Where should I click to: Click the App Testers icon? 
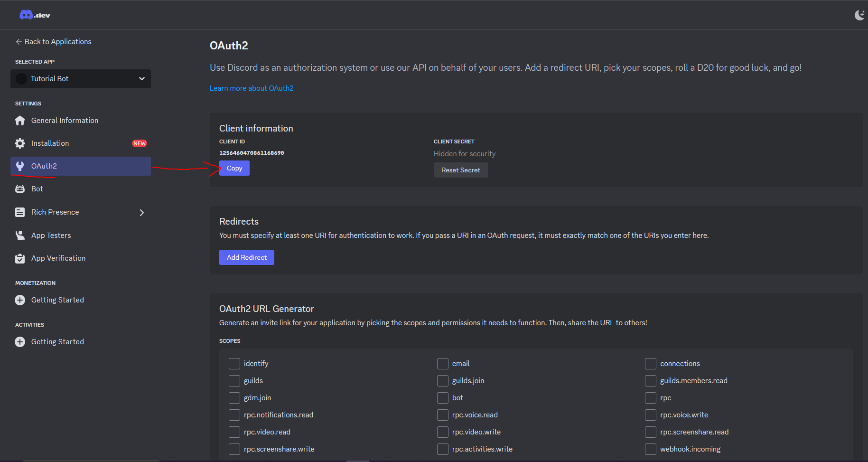point(20,236)
